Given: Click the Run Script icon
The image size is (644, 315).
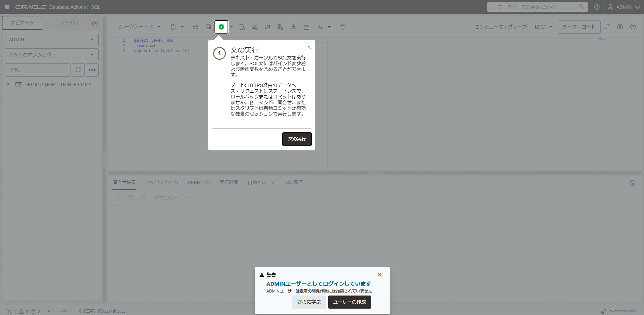Looking at the screenshot, I should pos(242,27).
